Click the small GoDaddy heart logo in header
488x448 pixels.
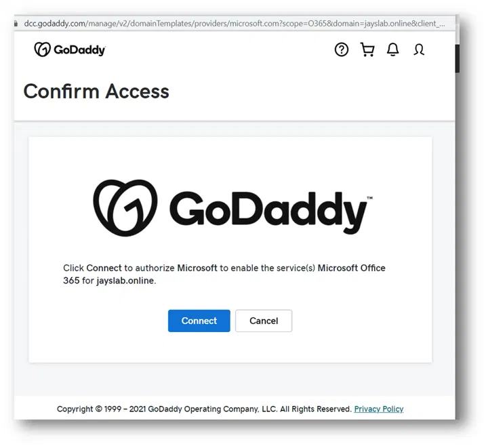coord(42,49)
